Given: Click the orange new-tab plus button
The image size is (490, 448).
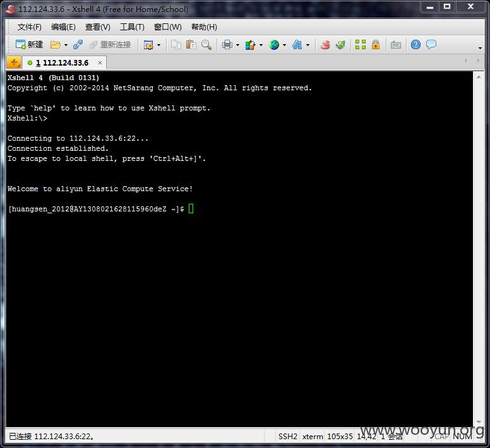Looking at the screenshot, I should tap(14, 62).
